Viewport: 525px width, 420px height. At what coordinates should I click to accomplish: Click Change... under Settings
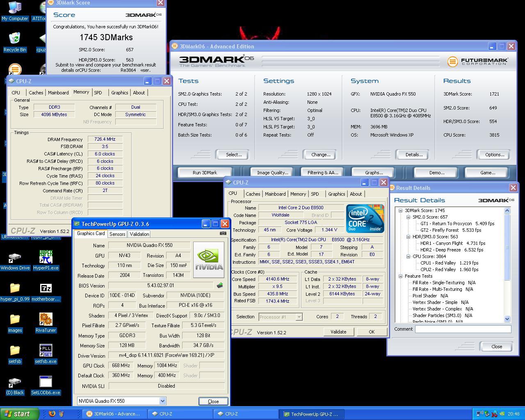point(321,155)
